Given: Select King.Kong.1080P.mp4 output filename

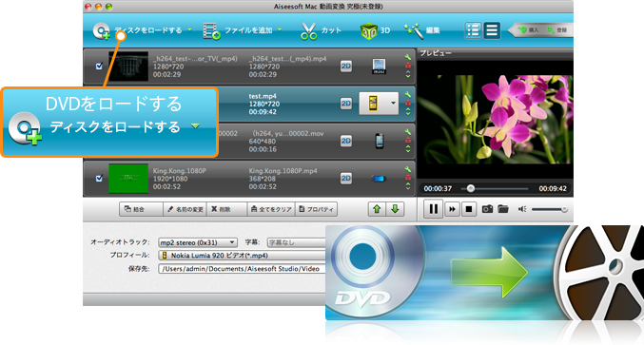Looking at the screenshot, I should click(283, 171).
